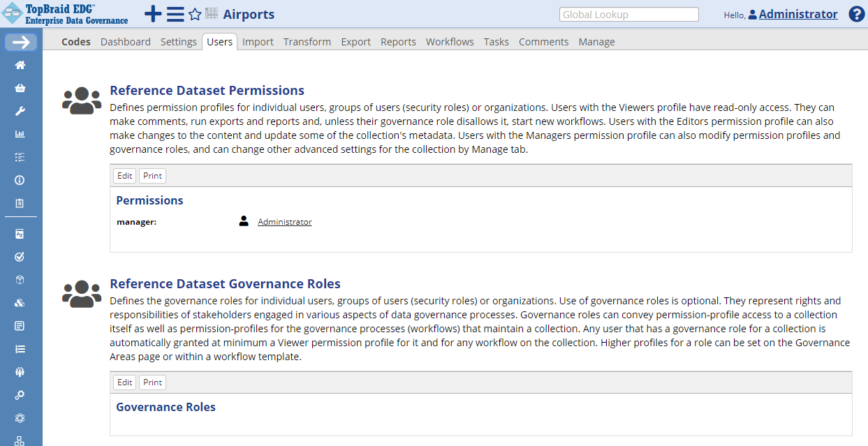Open the Reports tab

click(x=398, y=41)
